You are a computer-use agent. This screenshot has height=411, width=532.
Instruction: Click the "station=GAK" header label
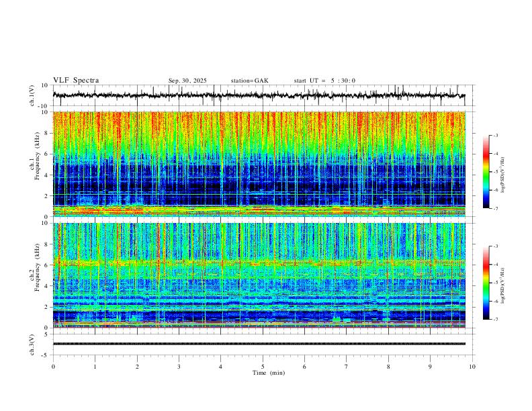(249, 81)
